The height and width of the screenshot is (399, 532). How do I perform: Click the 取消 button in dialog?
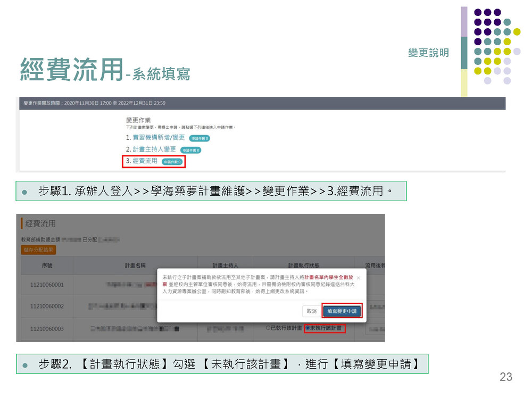coord(311,311)
